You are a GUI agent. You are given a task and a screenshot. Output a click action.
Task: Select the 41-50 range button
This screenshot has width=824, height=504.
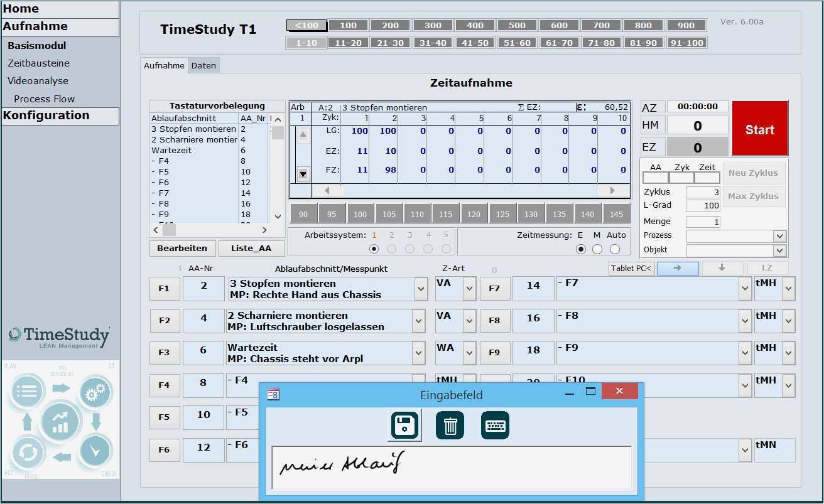(x=475, y=43)
